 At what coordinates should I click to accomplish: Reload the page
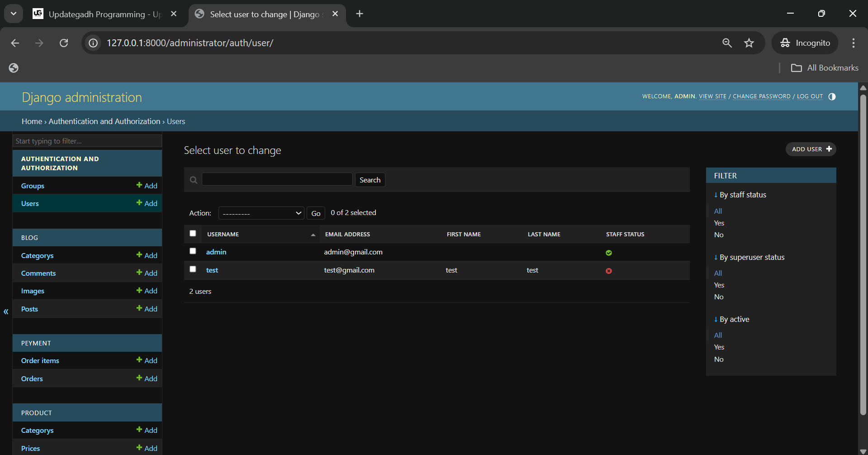(64, 43)
